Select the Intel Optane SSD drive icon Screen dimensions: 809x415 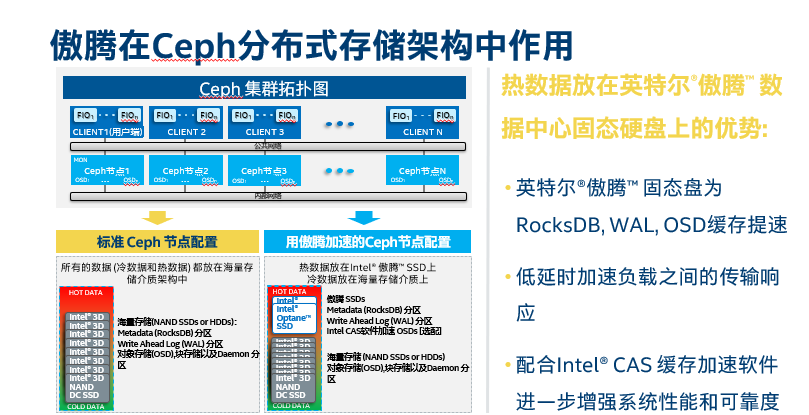pos(294,314)
